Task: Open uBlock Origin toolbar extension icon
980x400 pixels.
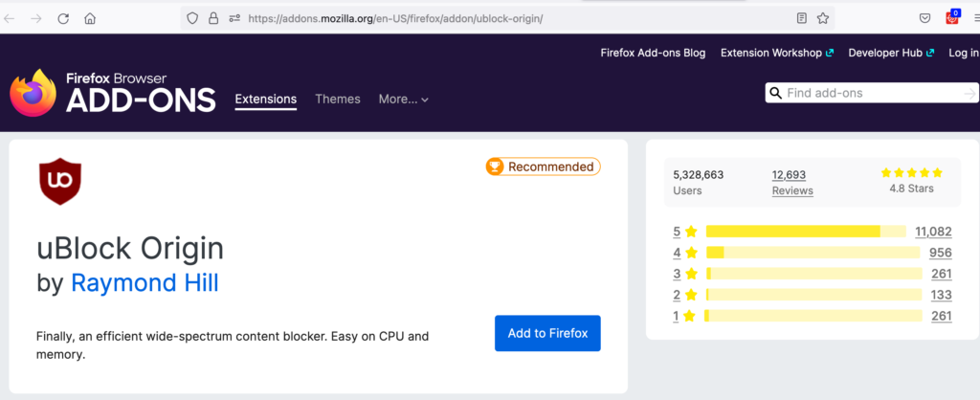Action: (952, 17)
